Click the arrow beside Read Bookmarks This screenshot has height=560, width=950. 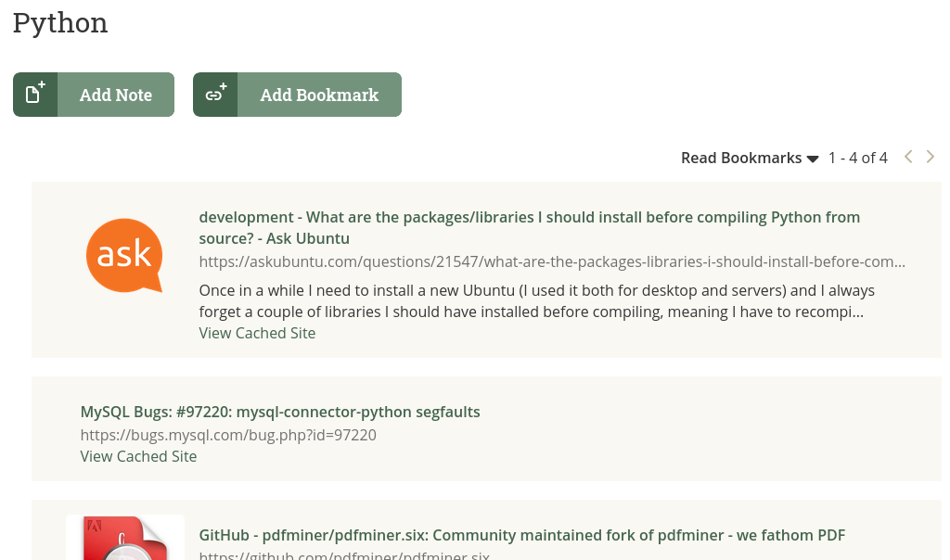(813, 159)
